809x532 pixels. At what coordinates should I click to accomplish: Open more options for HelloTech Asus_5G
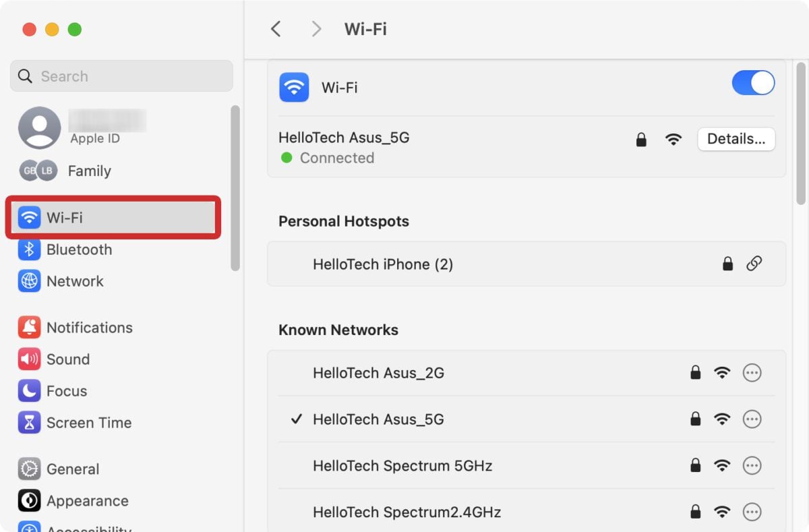coord(752,419)
